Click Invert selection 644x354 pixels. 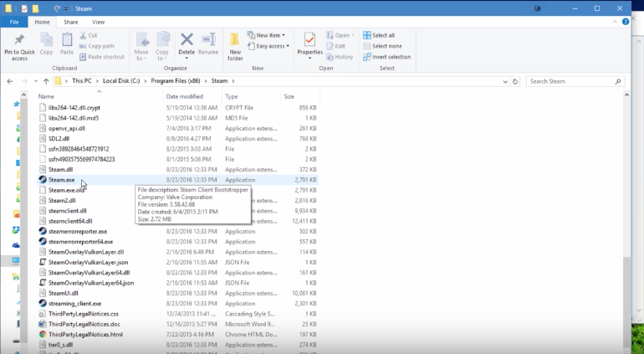click(x=387, y=57)
